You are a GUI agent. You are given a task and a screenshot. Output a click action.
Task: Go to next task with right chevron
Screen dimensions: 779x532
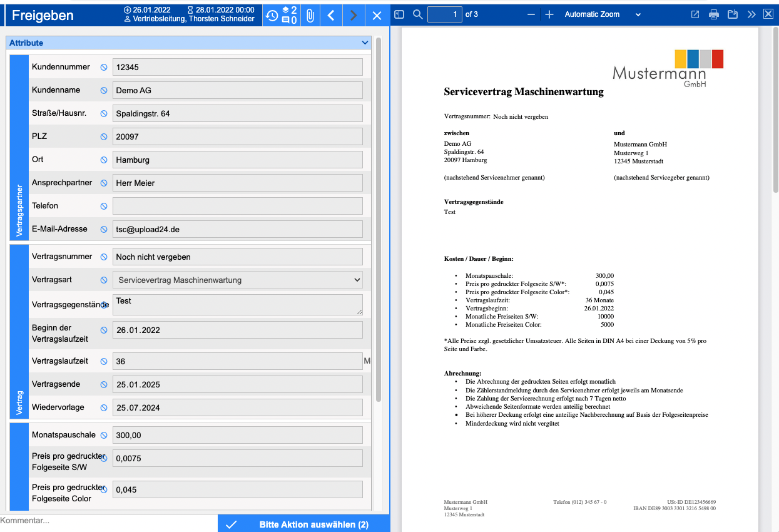[354, 15]
